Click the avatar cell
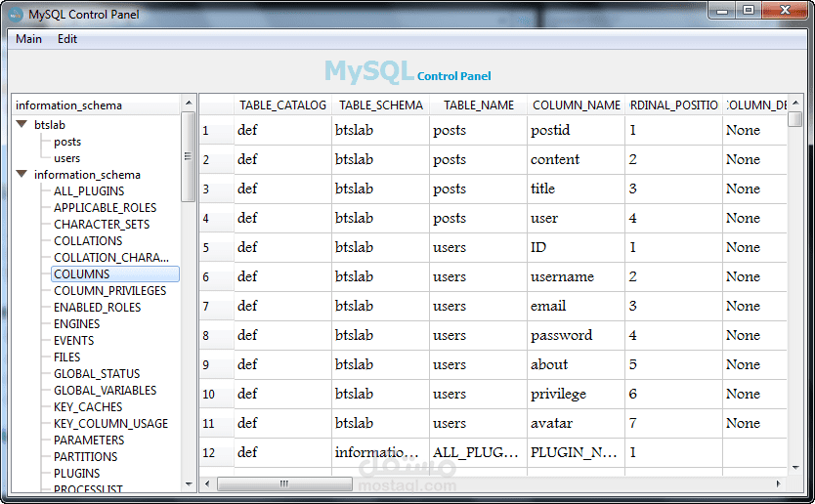 [577, 423]
